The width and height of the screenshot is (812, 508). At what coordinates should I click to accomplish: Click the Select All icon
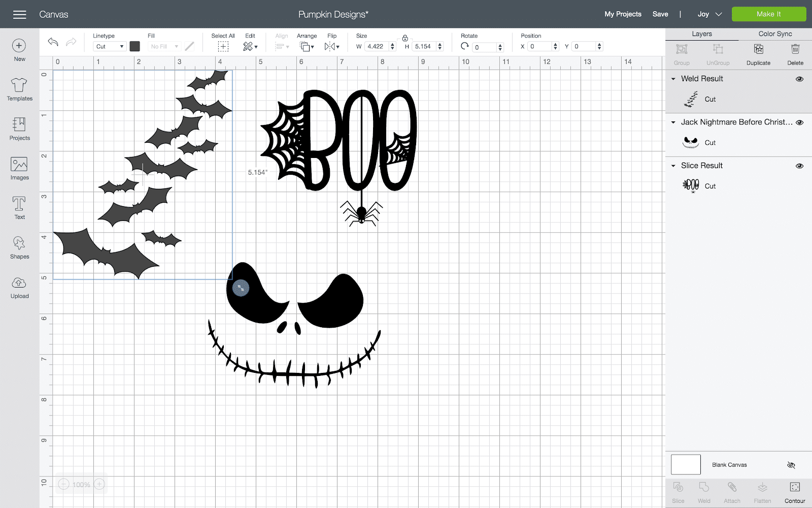pos(223,47)
